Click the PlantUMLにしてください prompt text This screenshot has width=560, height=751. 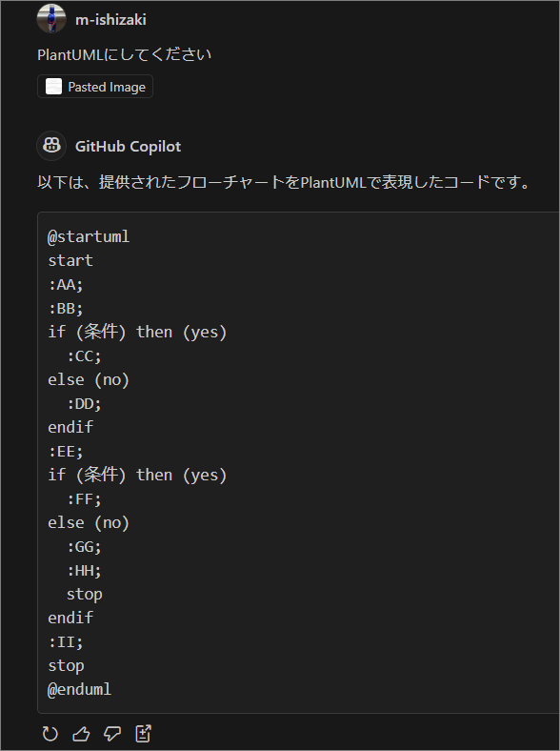click(125, 55)
